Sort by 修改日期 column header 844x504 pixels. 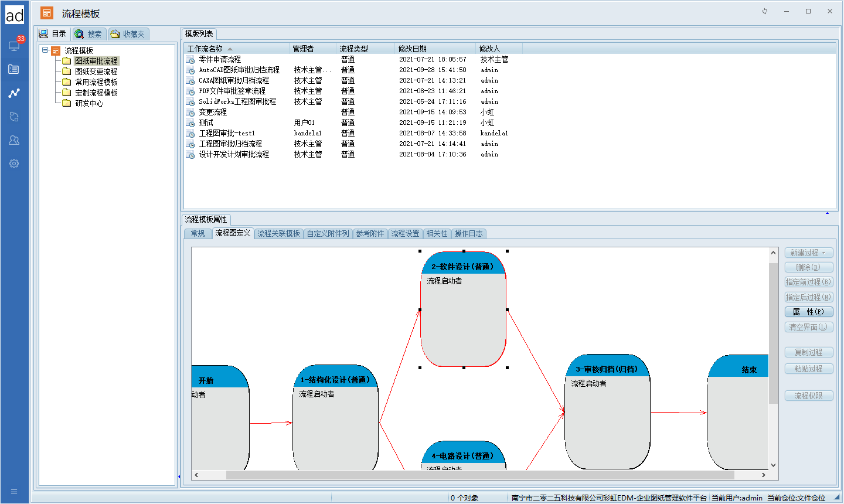pyautogui.click(x=435, y=49)
